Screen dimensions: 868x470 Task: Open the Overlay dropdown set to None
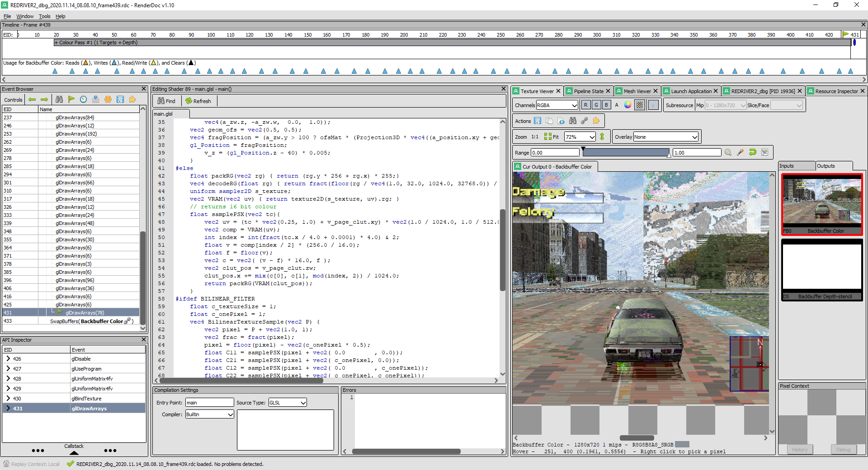tap(666, 137)
